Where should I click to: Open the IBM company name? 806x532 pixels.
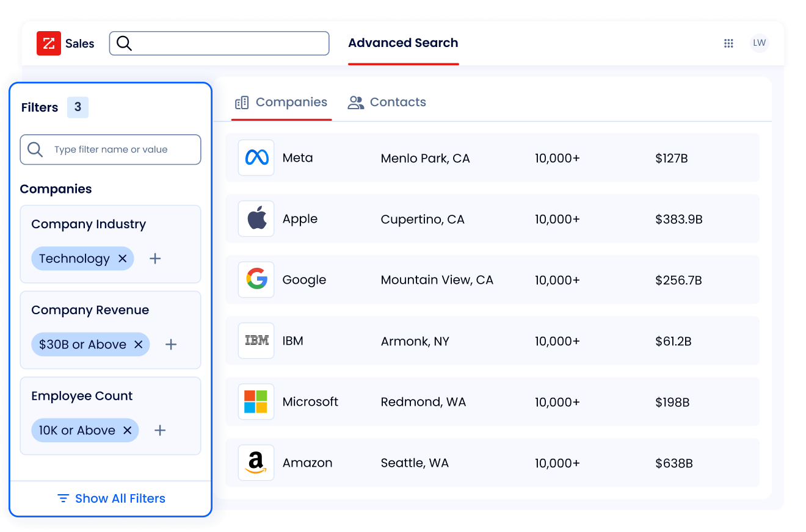(x=293, y=341)
